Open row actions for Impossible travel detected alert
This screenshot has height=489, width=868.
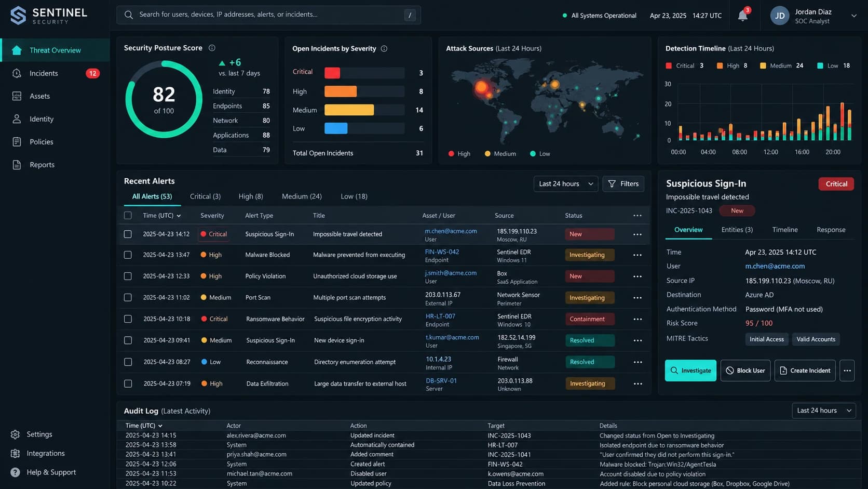tap(638, 234)
